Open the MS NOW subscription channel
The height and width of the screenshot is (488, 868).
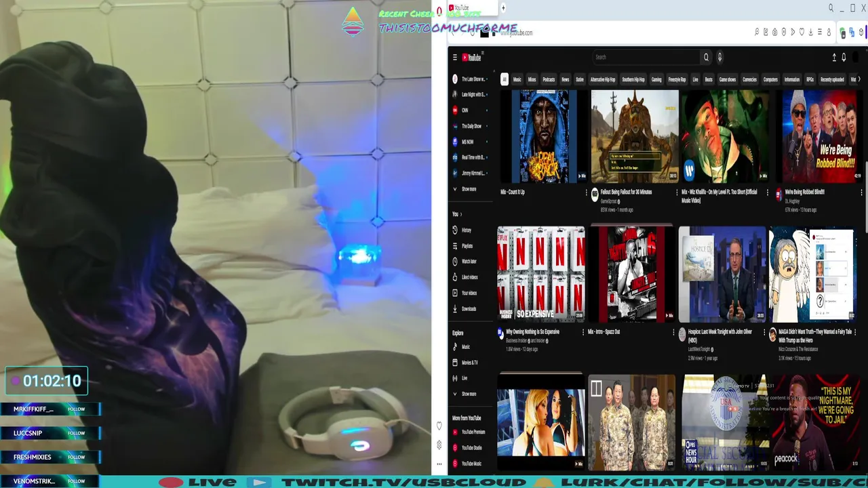(470, 142)
